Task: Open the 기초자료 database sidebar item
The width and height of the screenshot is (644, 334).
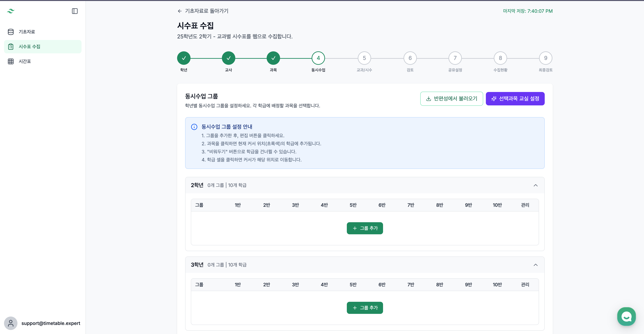Action: [x=26, y=32]
